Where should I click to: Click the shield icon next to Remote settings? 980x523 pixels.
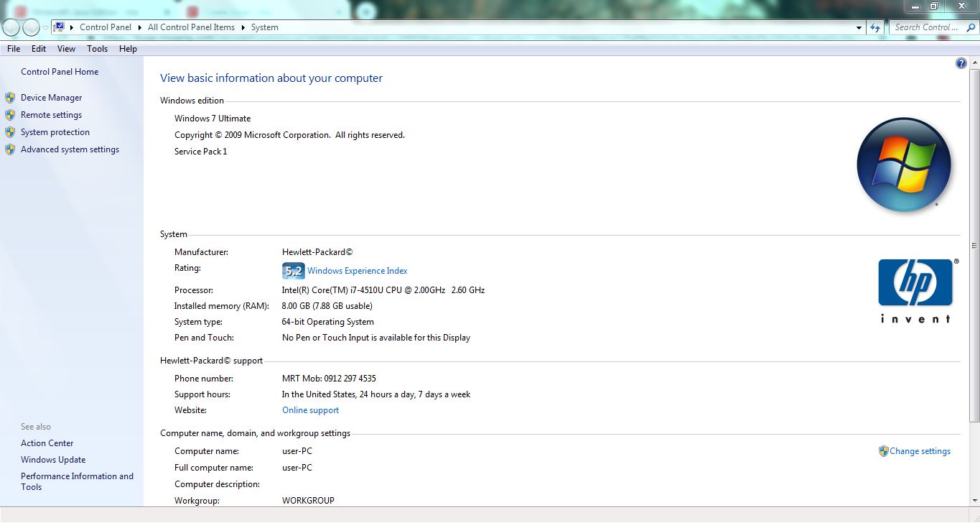pos(10,115)
